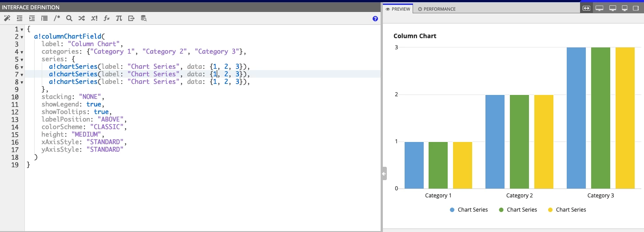The width and height of the screenshot is (644, 232).
Task: Click the magic wand format icon
Action: point(7,18)
